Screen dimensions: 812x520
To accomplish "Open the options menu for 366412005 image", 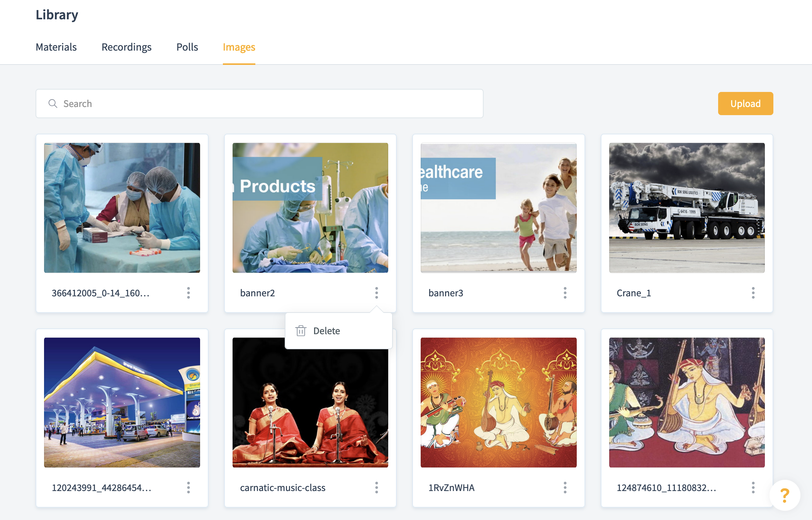I will click(189, 293).
